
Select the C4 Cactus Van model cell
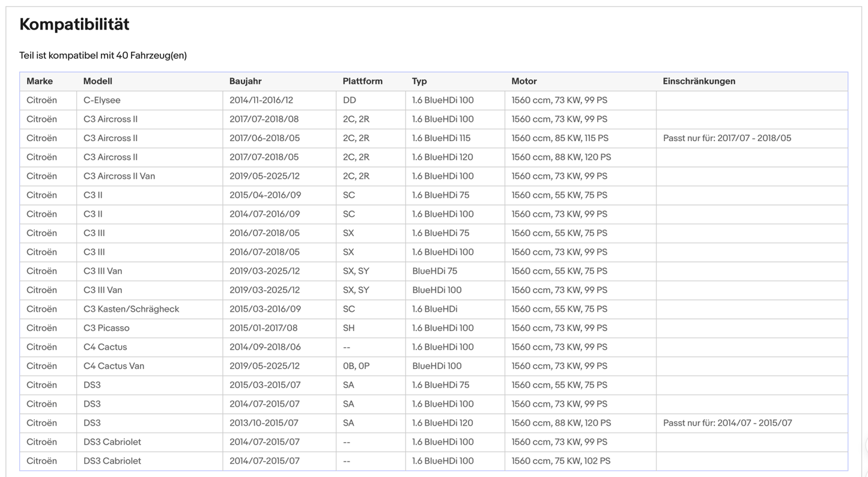tap(150, 366)
